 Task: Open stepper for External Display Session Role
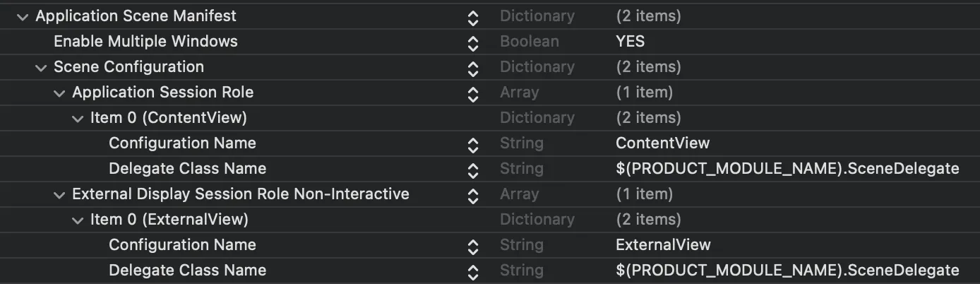[x=473, y=195]
